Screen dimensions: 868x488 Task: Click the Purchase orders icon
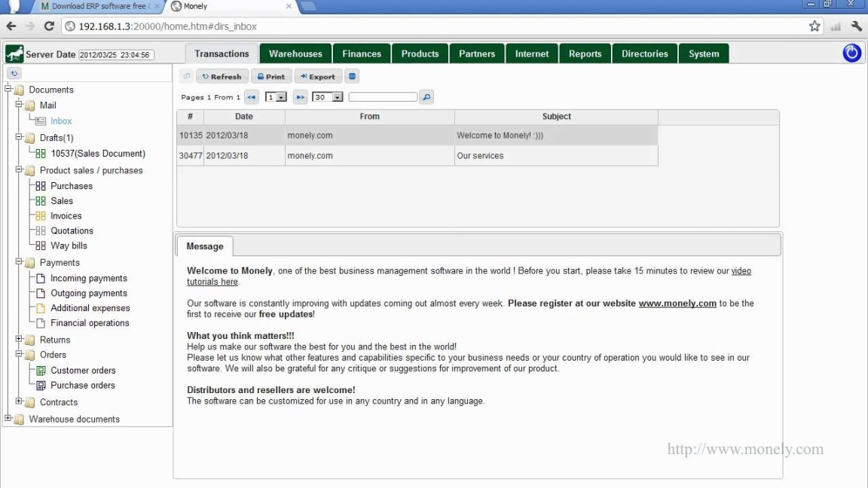coord(41,386)
